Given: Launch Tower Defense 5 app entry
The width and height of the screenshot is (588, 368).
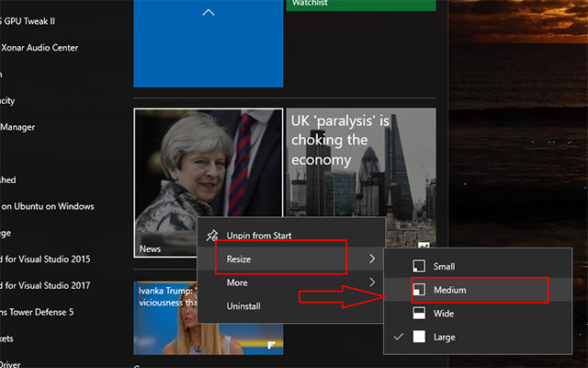Looking at the screenshot, I should (x=37, y=312).
